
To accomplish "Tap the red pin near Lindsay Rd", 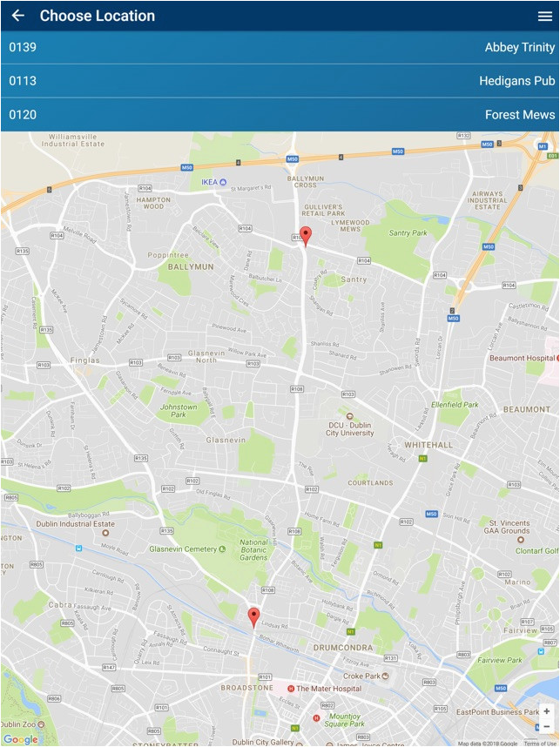I will (254, 618).
